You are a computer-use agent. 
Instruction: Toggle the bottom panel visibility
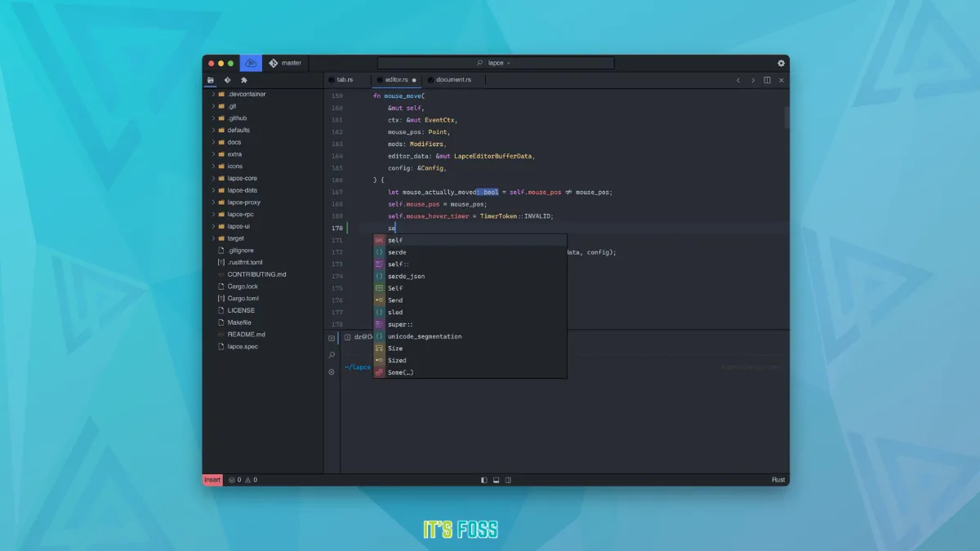[x=496, y=480]
